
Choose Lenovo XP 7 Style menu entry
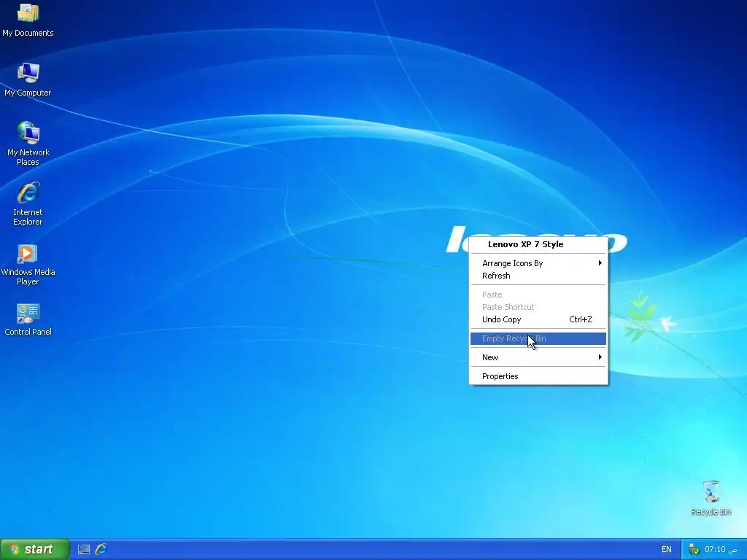click(538, 244)
